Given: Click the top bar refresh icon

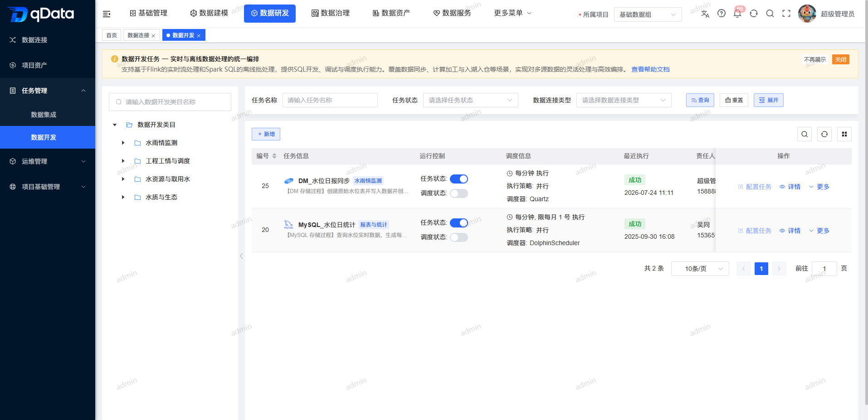Looking at the screenshot, I should (x=754, y=14).
